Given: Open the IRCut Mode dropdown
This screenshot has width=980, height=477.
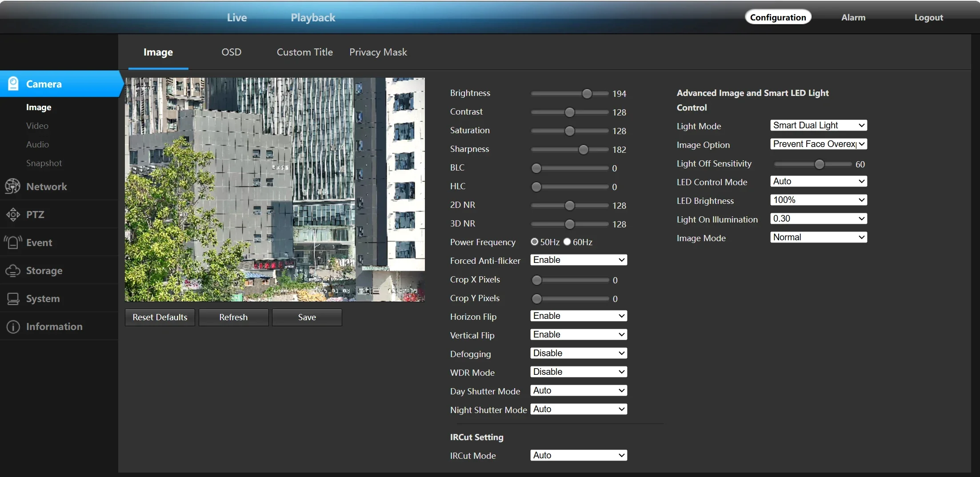Looking at the screenshot, I should tap(578, 455).
